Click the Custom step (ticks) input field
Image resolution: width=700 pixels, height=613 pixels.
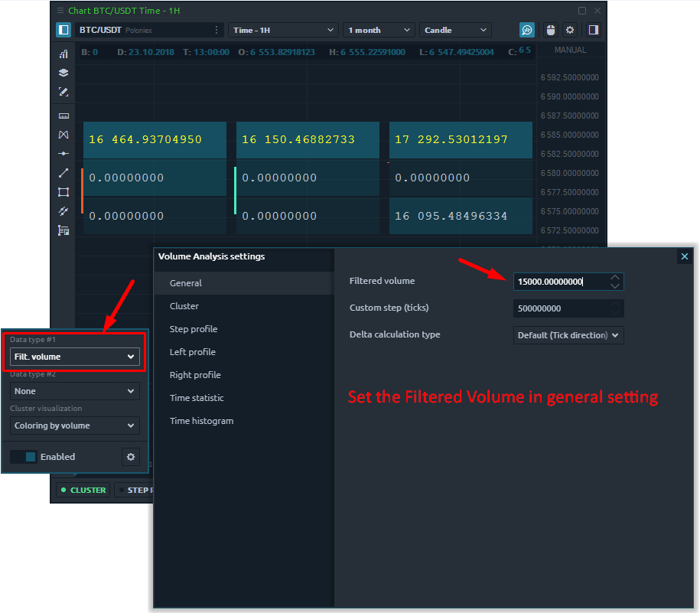[562, 308]
